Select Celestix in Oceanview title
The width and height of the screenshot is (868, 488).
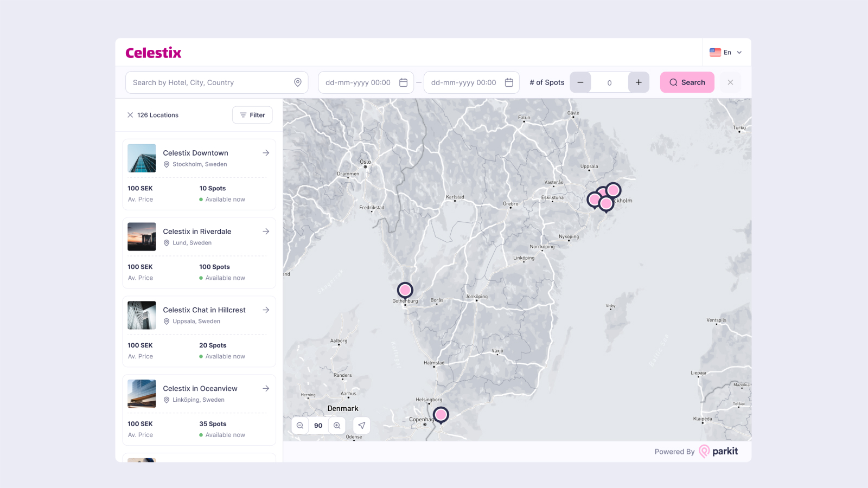click(x=200, y=389)
